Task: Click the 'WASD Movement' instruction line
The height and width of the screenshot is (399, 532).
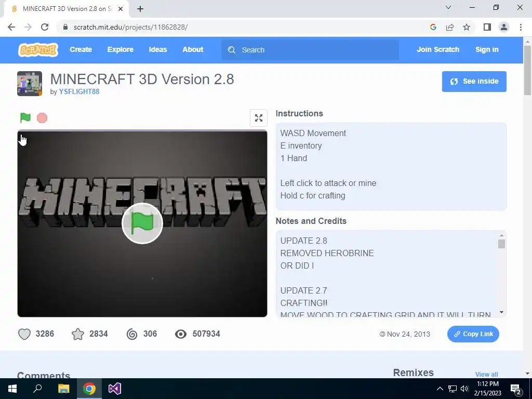Action: coord(313,134)
